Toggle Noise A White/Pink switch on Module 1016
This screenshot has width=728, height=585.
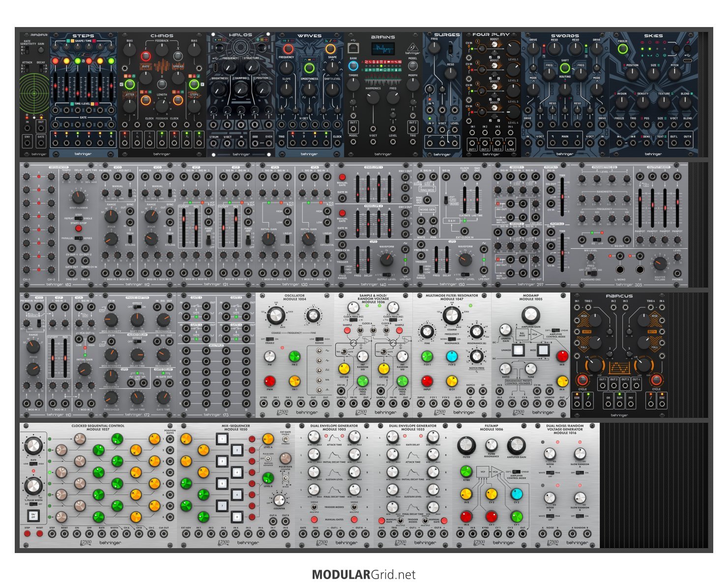pos(550,473)
